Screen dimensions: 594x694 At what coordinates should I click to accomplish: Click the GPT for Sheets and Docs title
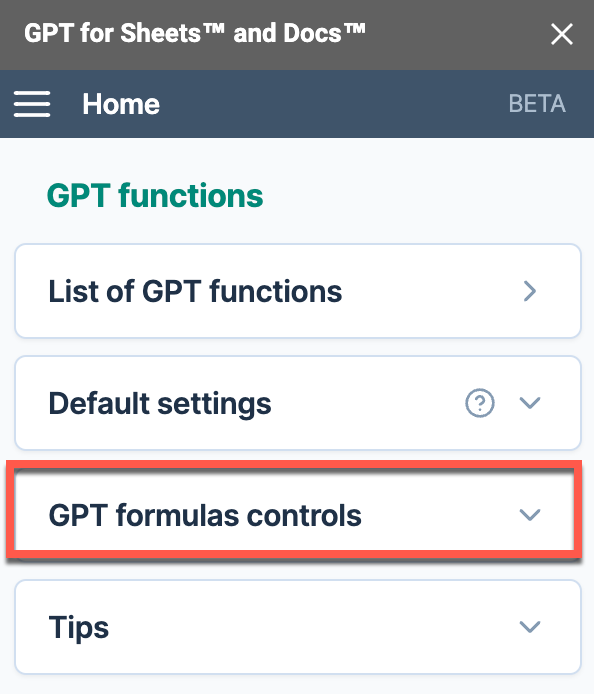tap(195, 34)
